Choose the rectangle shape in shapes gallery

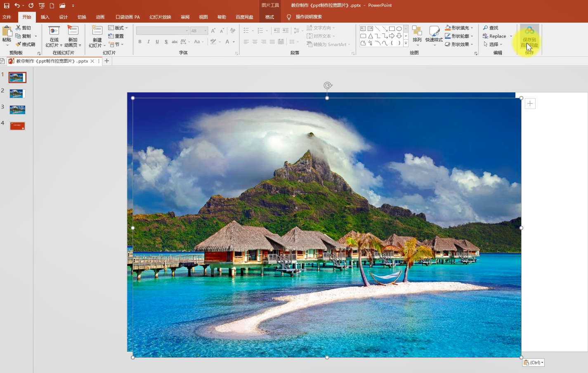[x=392, y=28]
